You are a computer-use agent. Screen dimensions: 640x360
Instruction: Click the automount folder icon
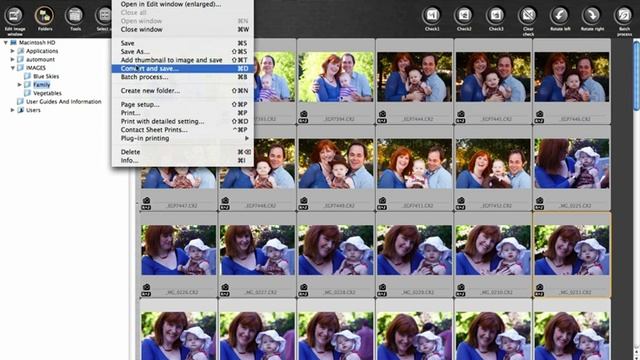[x=20, y=60]
